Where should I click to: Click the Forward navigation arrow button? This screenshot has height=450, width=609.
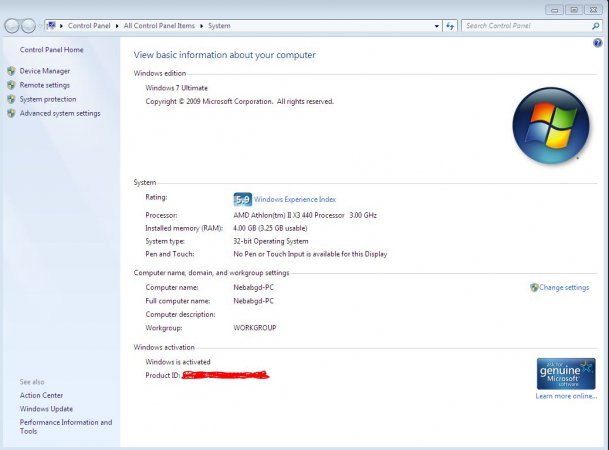(28, 26)
